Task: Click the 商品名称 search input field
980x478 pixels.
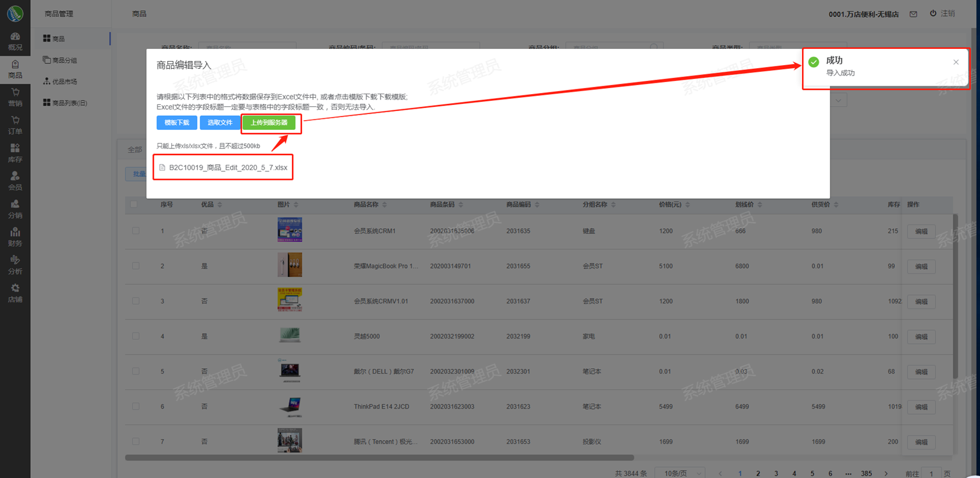Action: click(x=247, y=47)
